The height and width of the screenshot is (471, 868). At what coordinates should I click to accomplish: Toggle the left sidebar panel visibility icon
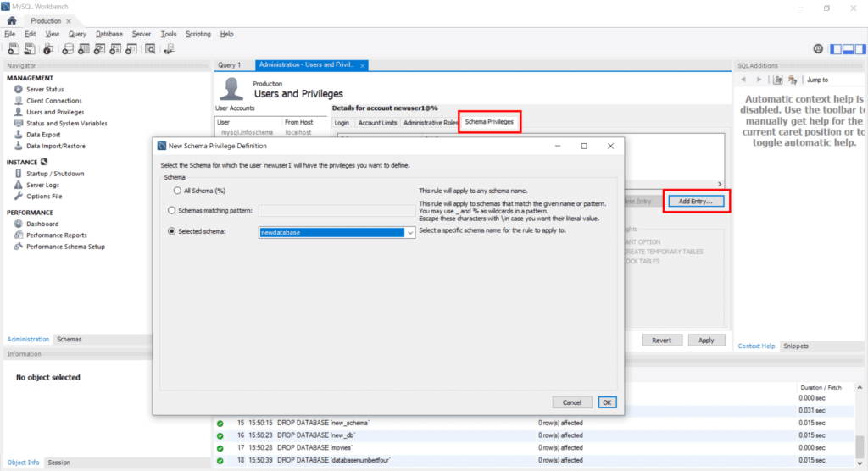(836, 49)
